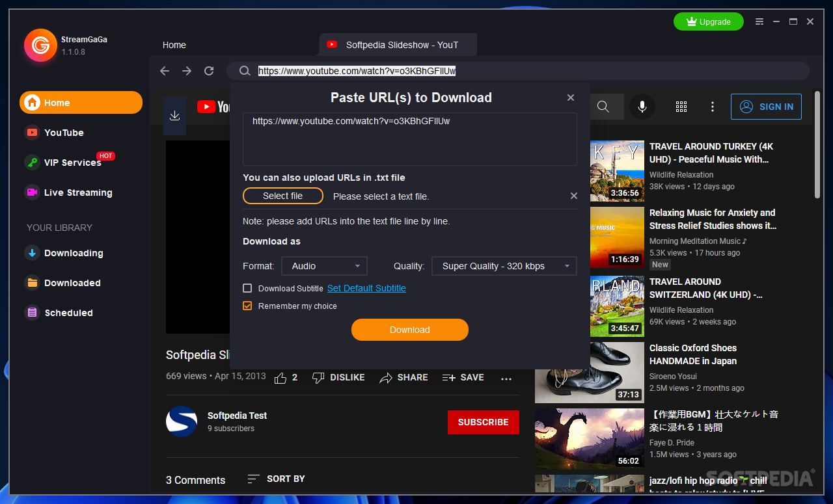
Task: Enable Download Subtitle checkbox
Action: coord(247,288)
